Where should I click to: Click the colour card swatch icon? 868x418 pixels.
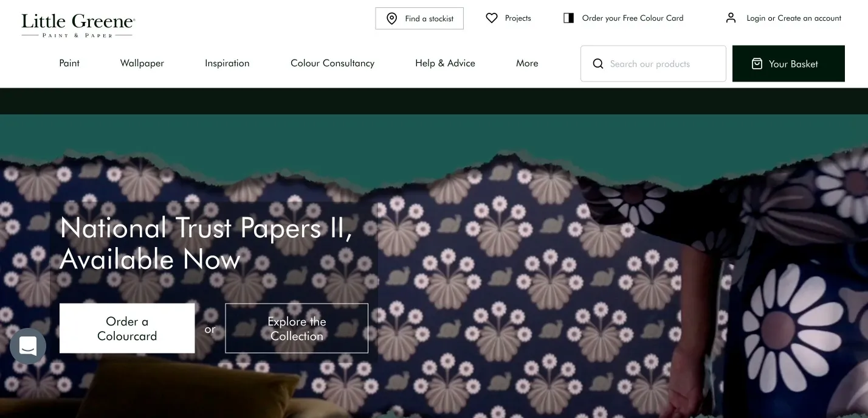click(x=568, y=18)
